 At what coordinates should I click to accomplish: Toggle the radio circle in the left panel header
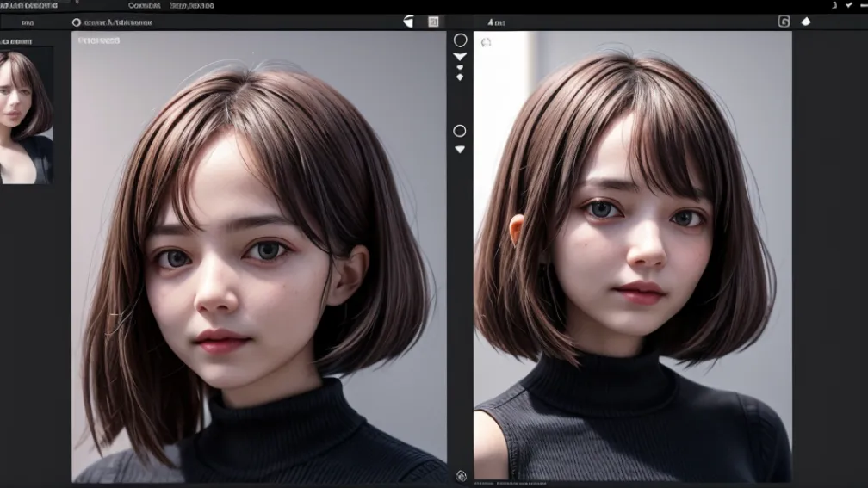tap(77, 22)
